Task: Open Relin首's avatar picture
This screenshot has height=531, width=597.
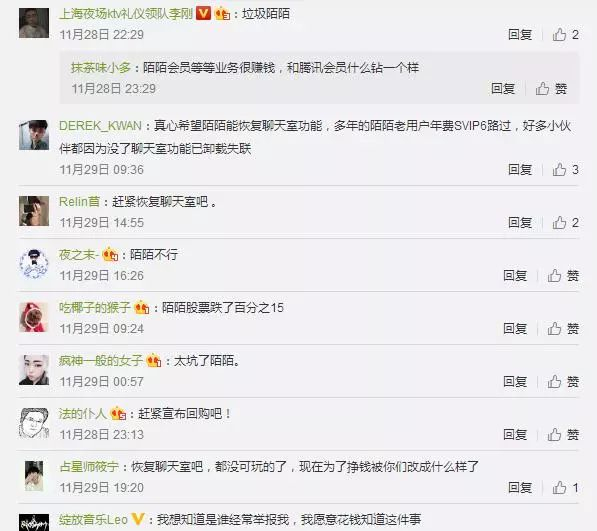Action: click(34, 211)
